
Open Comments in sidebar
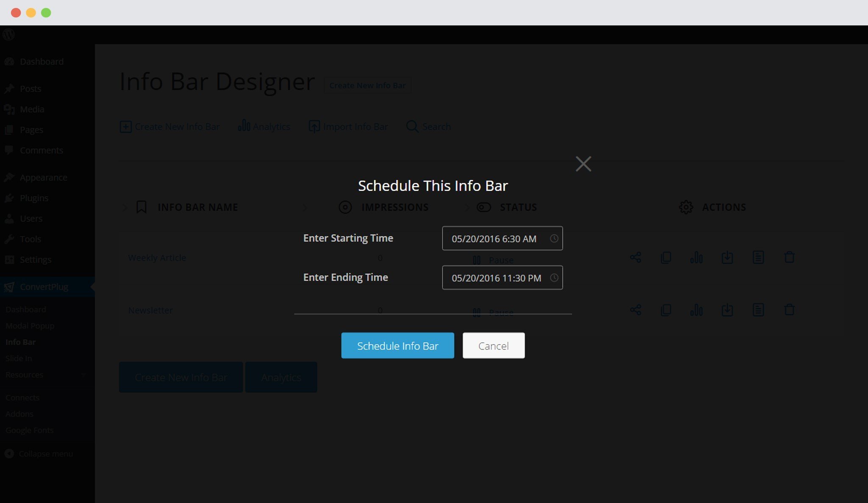coord(41,150)
